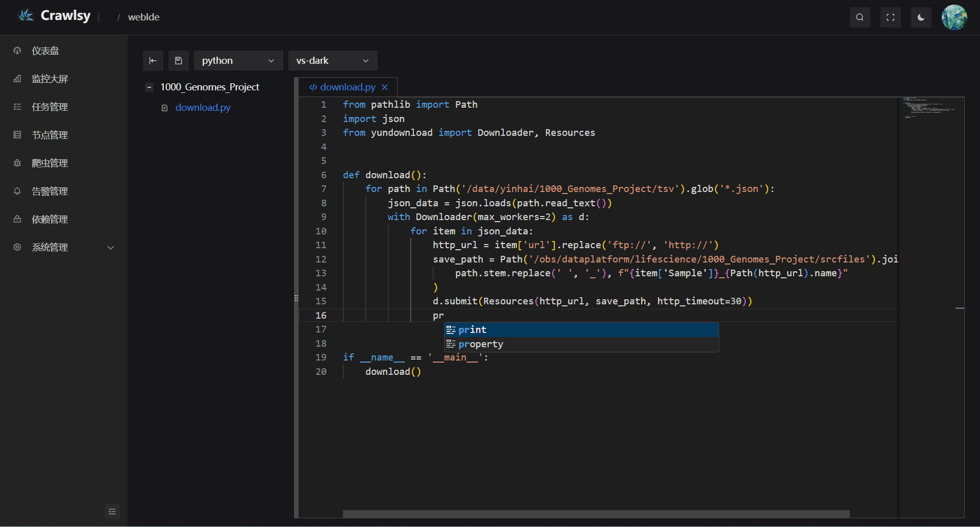The image size is (980, 527).
Task: Close the download.py tab
Action: click(385, 87)
